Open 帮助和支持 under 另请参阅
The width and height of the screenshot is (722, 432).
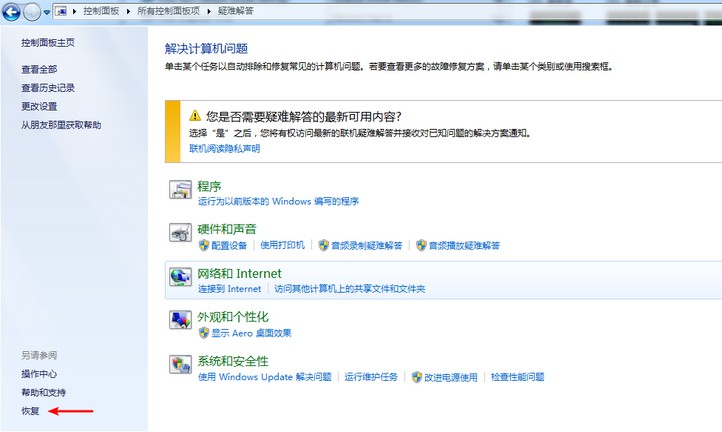tap(43, 392)
